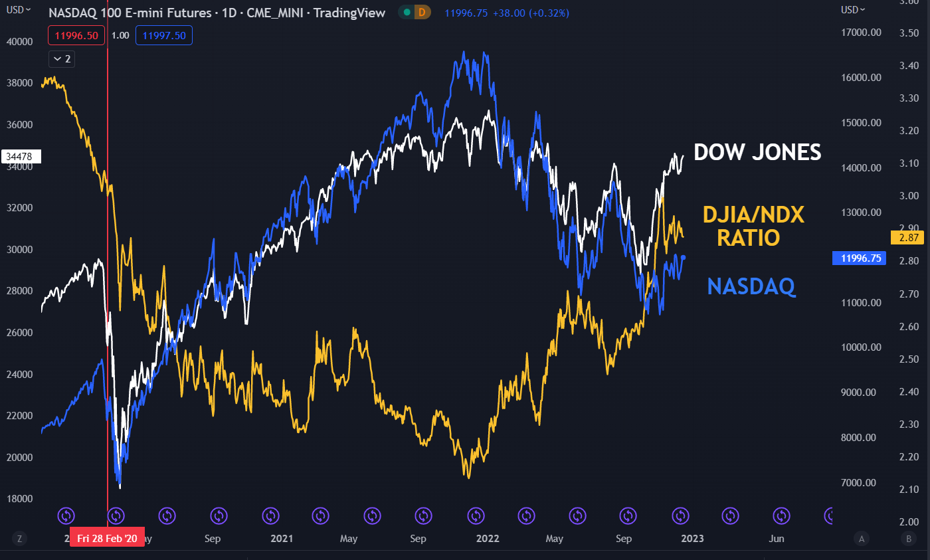Click the Jun label on time axis
The height and width of the screenshot is (560, 930).
click(777, 539)
